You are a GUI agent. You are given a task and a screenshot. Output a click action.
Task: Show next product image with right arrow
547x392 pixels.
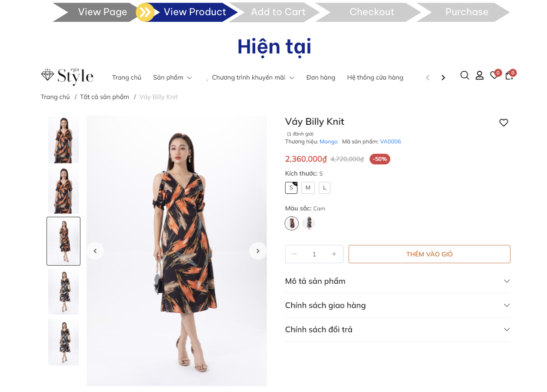point(258,251)
